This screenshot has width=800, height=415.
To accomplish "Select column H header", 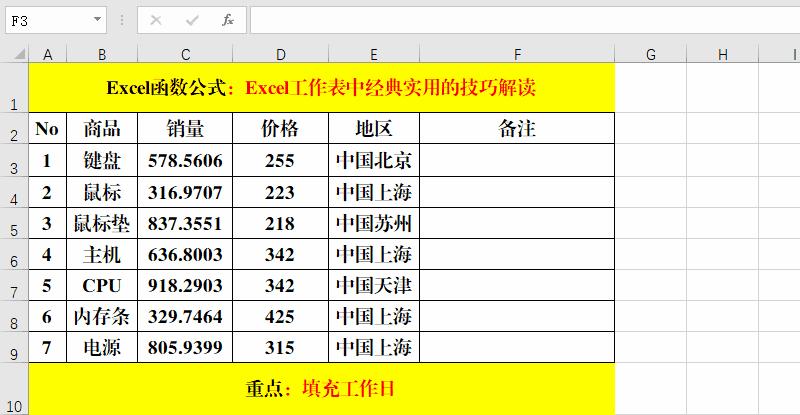I will [x=722, y=54].
